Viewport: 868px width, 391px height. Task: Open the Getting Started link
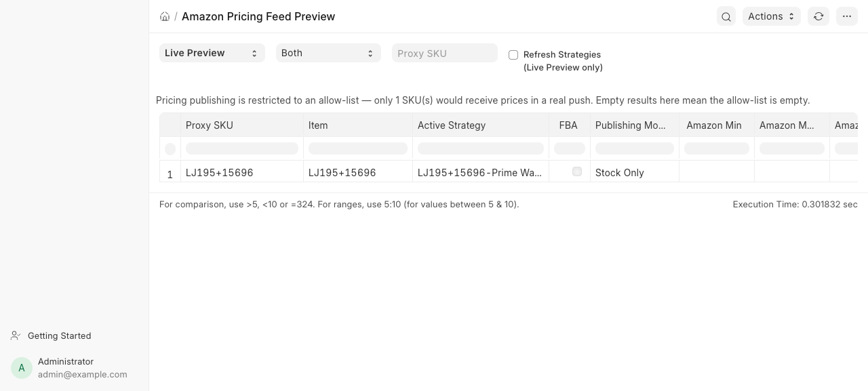pyautogui.click(x=59, y=335)
